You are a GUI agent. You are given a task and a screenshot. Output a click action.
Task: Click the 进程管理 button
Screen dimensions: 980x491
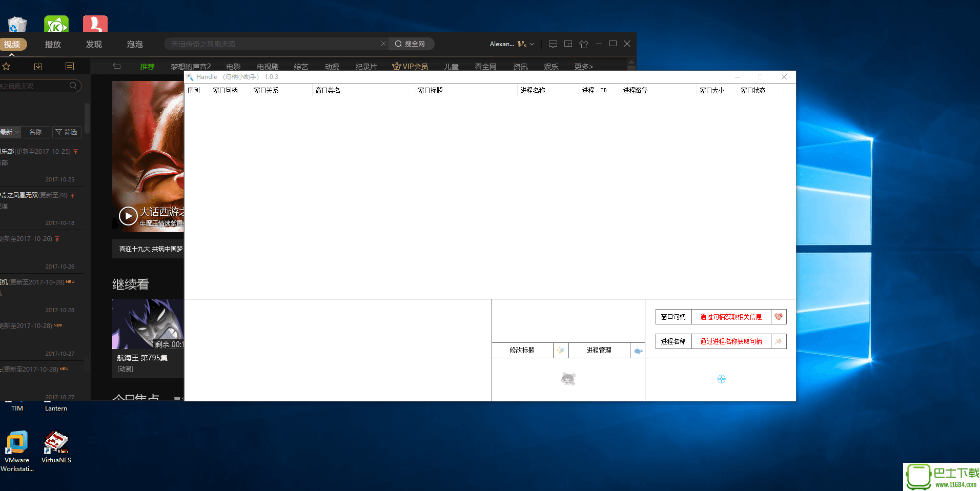[x=599, y=350]
